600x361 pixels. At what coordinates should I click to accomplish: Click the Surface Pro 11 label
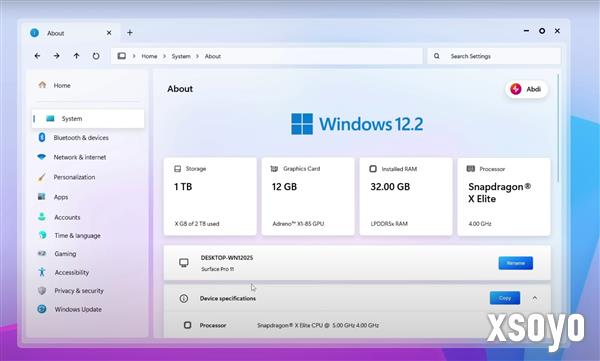pos(217,269)
